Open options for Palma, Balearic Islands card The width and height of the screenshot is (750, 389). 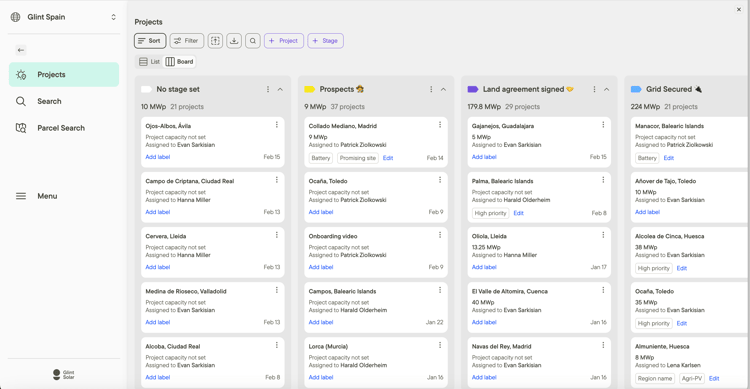click(603, 180)
